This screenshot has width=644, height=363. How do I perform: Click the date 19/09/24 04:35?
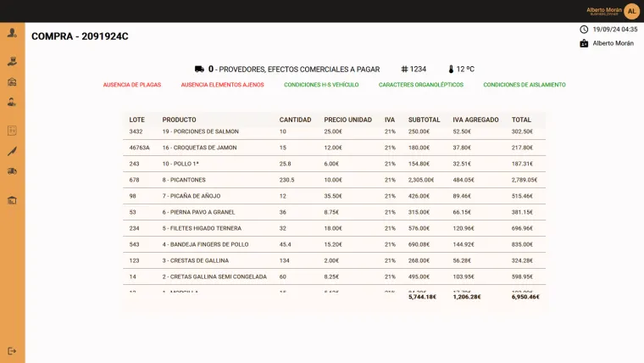[x=615, y=29]
